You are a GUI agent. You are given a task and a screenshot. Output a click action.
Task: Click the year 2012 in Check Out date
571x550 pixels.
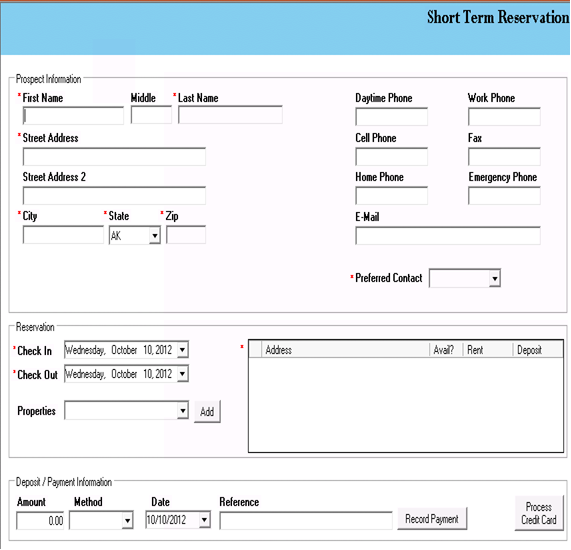[164, 374]
